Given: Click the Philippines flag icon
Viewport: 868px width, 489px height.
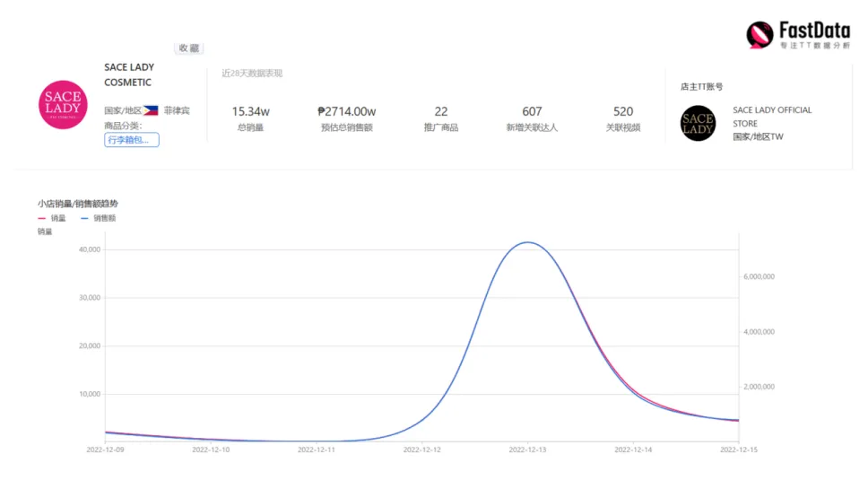Looking at the screenshot, I should click(151, 110).
